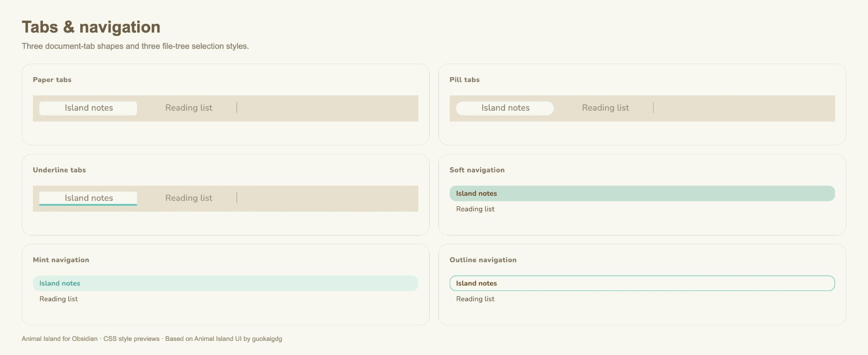Click the Underline tabs card title
868x355 pixels.
59,170
